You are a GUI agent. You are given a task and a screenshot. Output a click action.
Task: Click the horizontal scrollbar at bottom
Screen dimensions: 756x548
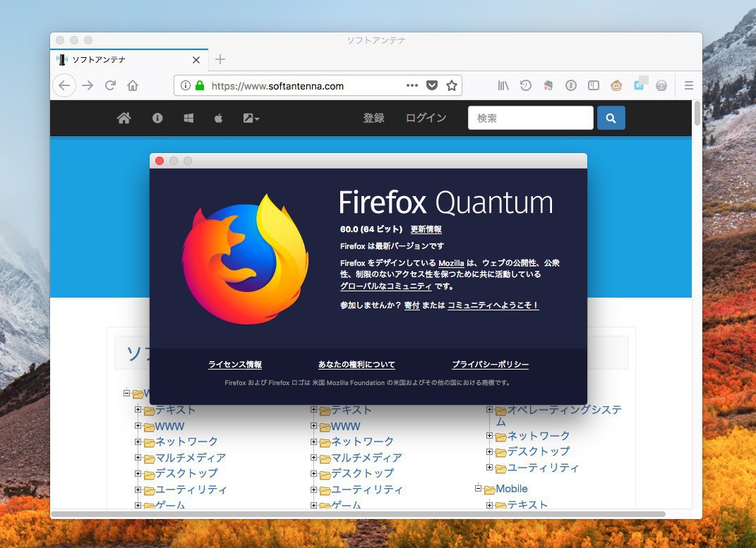click(x=358, y=514)
